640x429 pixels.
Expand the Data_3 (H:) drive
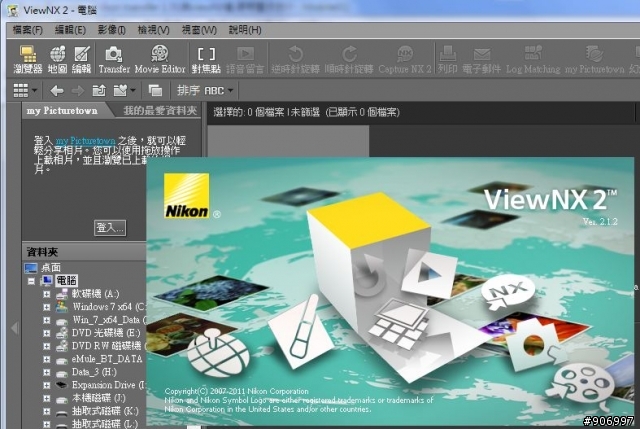pyautogui.click(x=47, y=373)
